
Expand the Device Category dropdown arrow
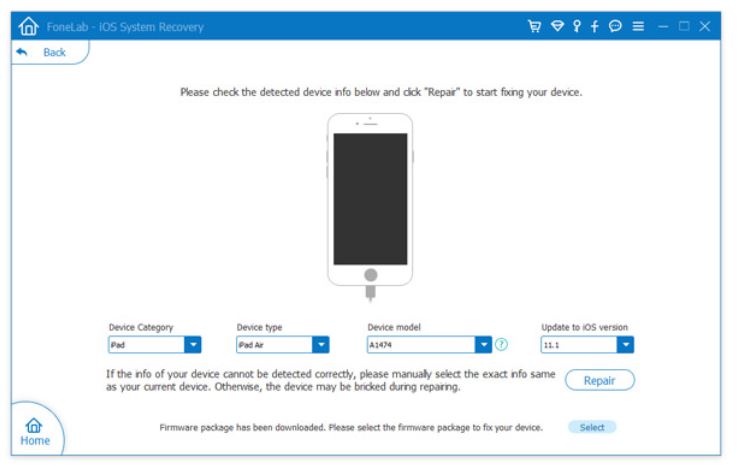pos(193,344)
